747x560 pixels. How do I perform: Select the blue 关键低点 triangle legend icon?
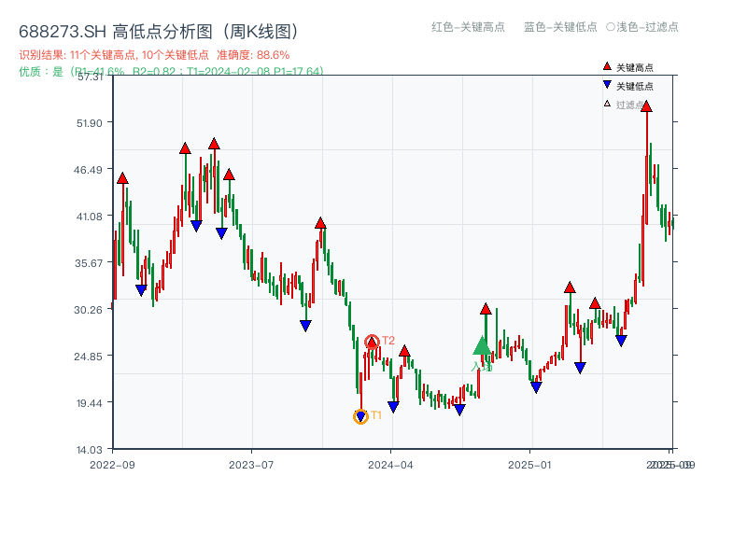point(605,86)
